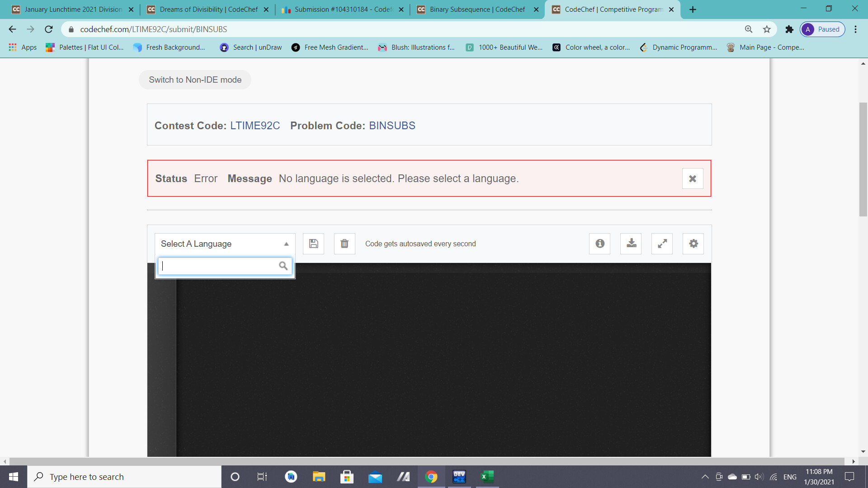Switch to Binary Subsequence tab
The width and height of the screenshot is (868, 488).
(476, 9)
